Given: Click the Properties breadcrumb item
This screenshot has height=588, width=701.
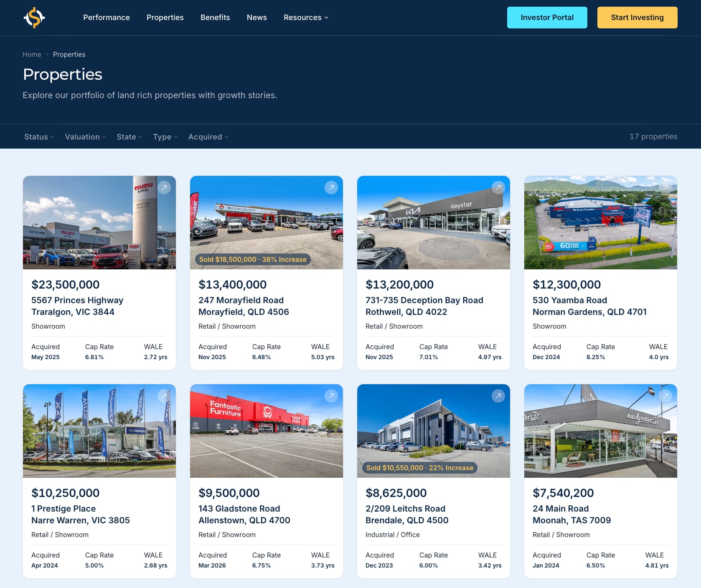Looking at the screenshot, I should (x=69, y=54).
